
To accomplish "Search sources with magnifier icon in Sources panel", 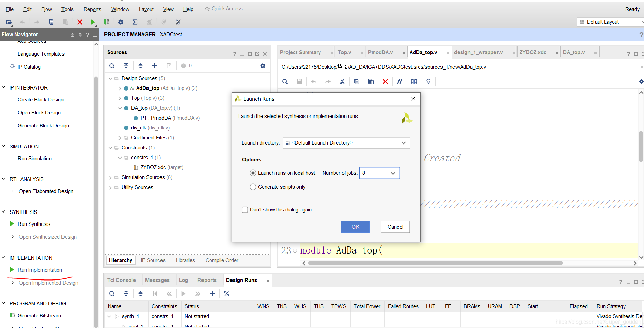I will 112,66.
